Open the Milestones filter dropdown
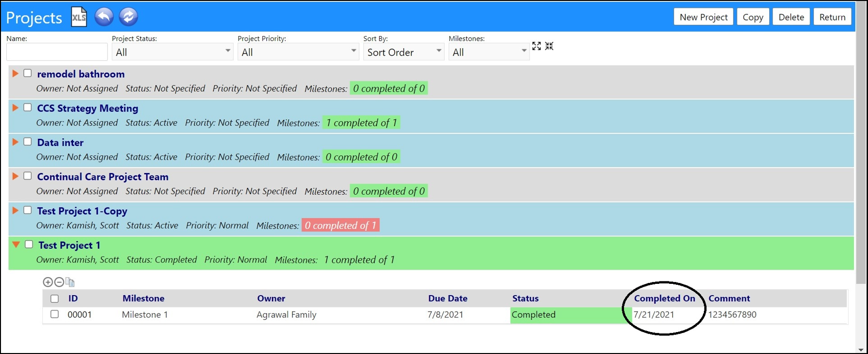The image size is (868, 354). point(489,52)
